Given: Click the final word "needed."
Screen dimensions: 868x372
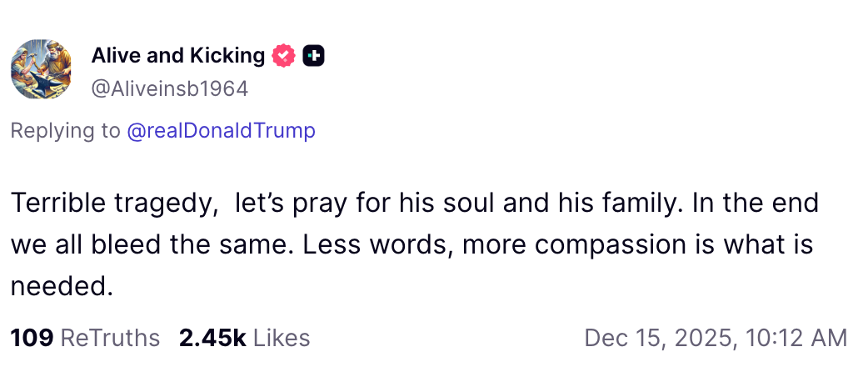Looking at the screenshot, I should 61,287.
